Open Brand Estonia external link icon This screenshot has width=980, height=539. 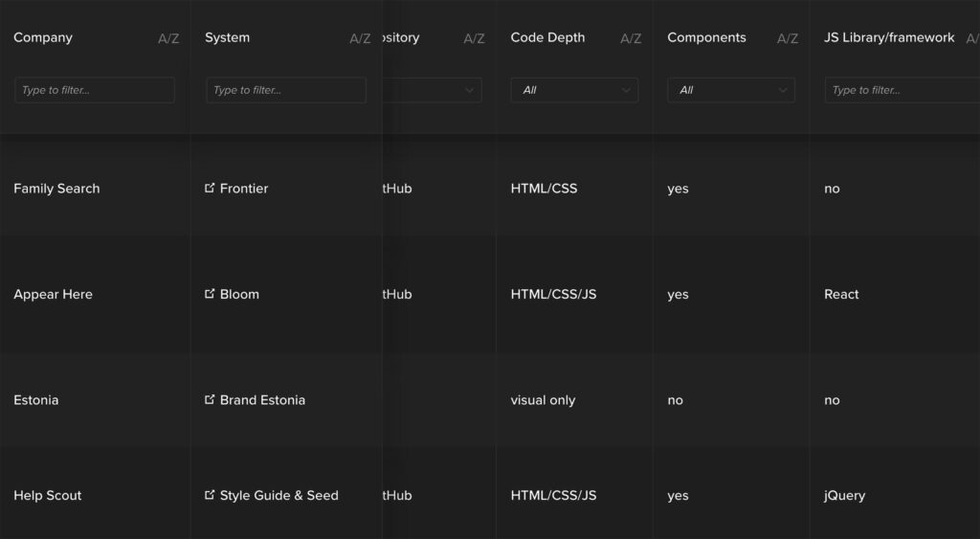(x=210, y=399)
